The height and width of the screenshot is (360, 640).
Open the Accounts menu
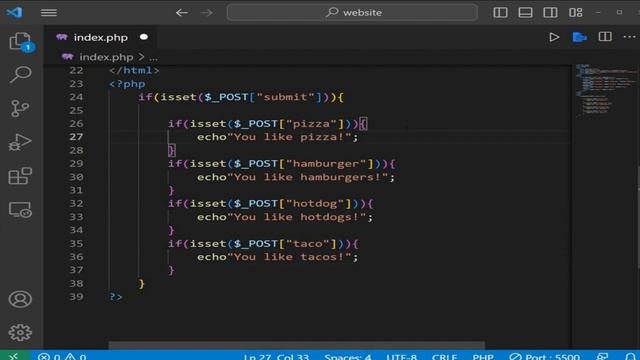point(20,299)
